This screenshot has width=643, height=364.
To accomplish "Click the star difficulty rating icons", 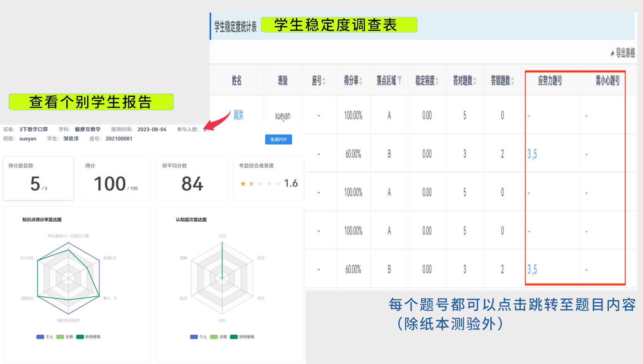I will [260, 184].
